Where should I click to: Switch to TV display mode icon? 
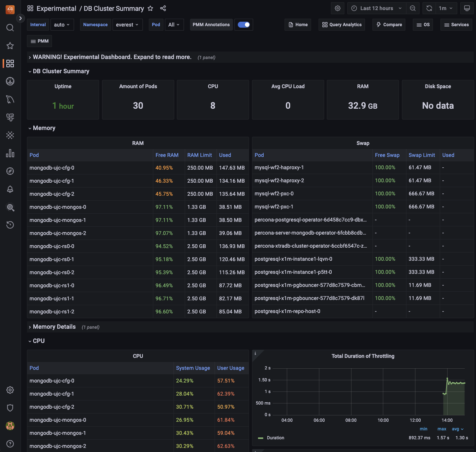[x=467, y=8]
